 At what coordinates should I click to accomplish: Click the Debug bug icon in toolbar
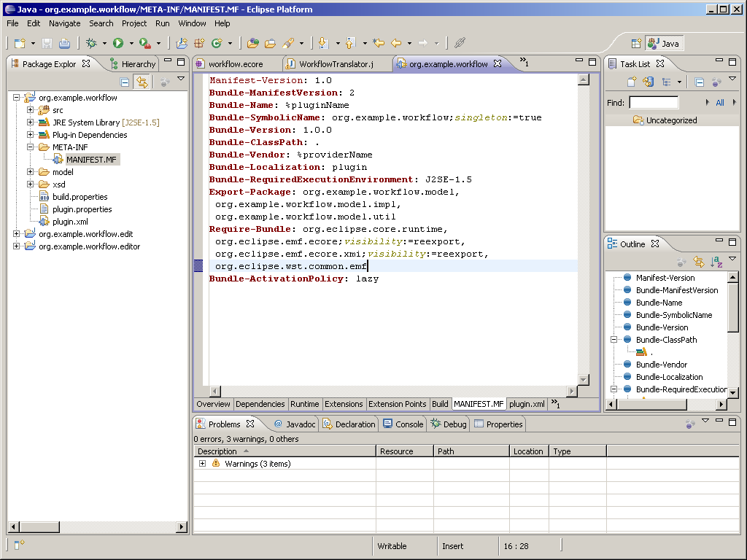(92, 44)
